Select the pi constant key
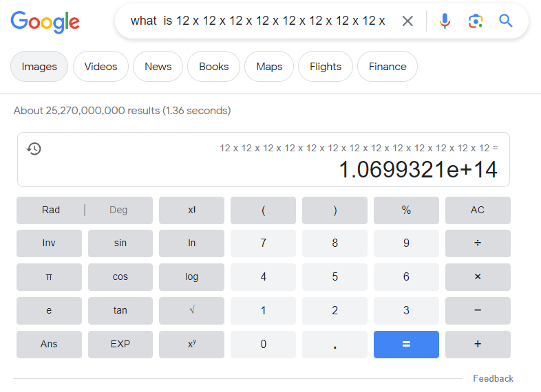This screenshot has height=392, width=541. pyautogui.click(x=49, y=277)
